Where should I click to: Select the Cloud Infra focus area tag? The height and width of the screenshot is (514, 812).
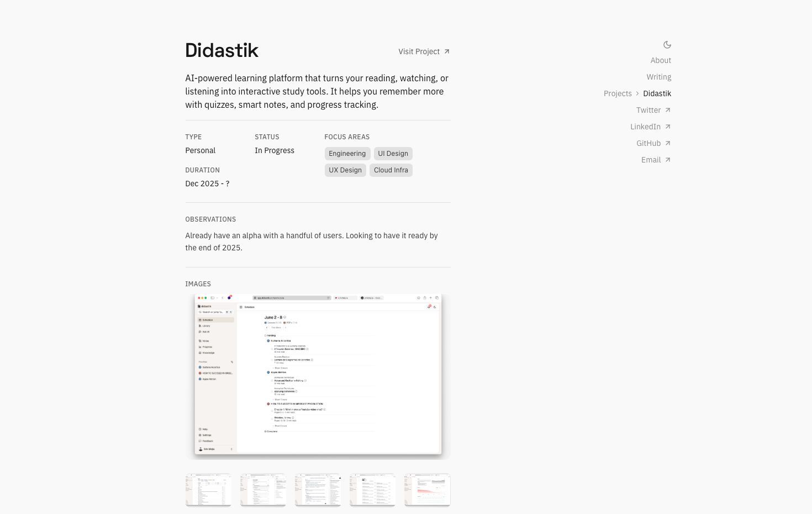tap(391, 170)
